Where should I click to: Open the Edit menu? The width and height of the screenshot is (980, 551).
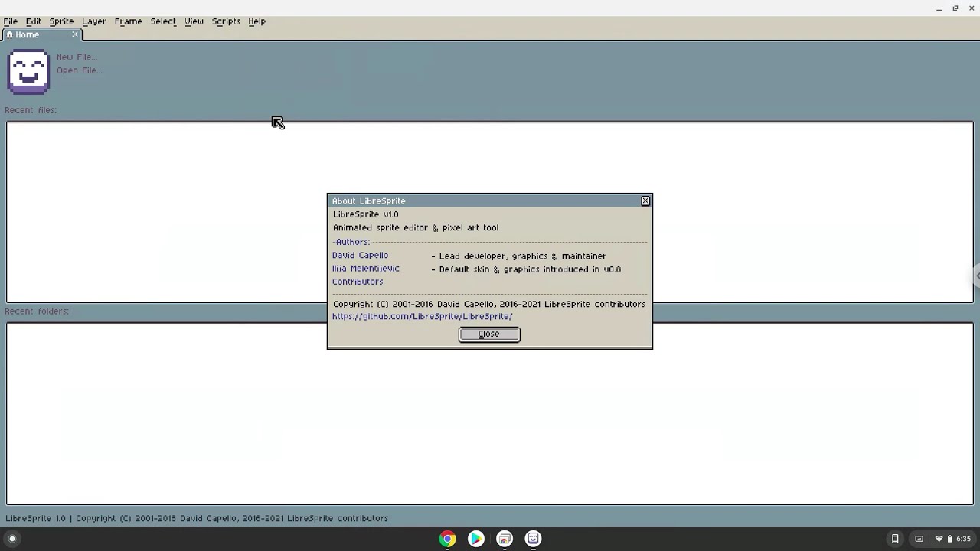(x=34, y=21)
